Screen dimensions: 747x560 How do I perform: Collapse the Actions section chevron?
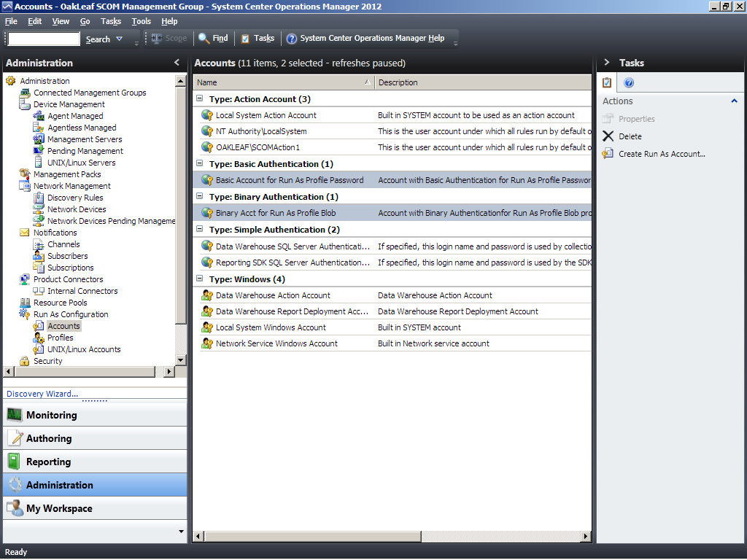coord(734,101)
